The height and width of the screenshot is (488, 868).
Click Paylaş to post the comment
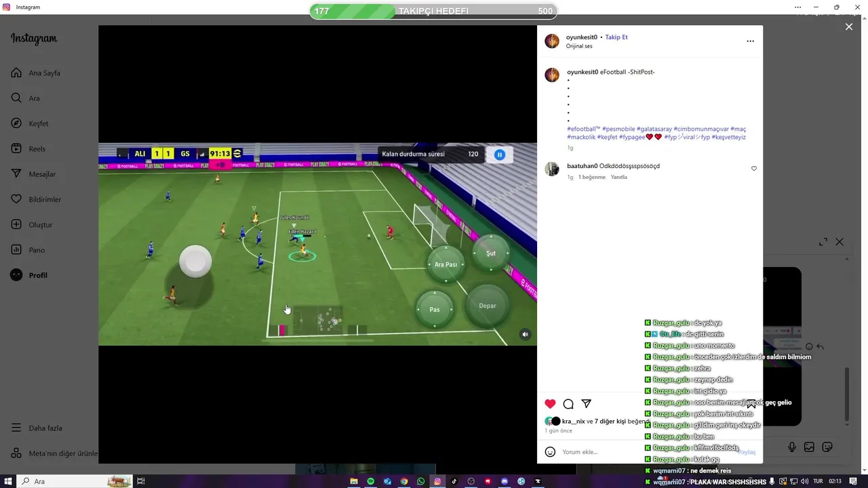point(747,452)
